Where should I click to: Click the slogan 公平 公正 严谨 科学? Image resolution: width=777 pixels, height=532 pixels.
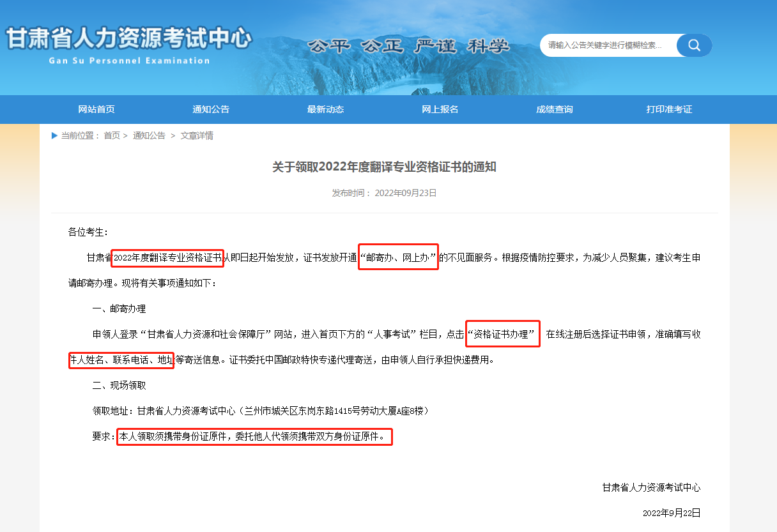pyautogui.click(x=409, y=46)
